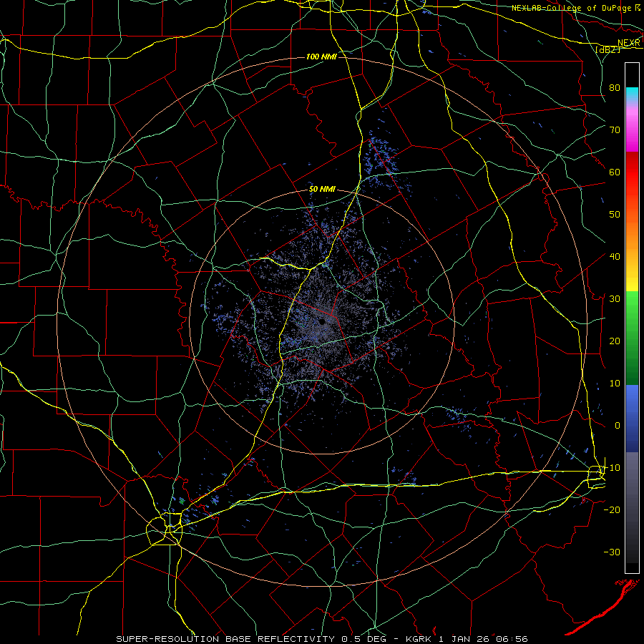The height and width of the screenshot is (644, 644).
Task: Click the NEXLAB-College of DuPage credit text
Action: pos(572,8)
